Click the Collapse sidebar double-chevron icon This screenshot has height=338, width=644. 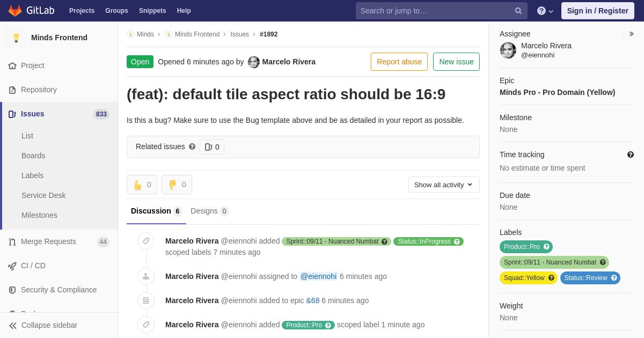pyautogui.click(x=13, y=325)
